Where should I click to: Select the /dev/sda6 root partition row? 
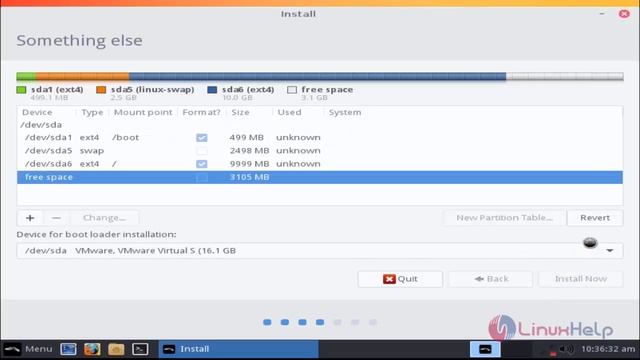pos(320,164)
